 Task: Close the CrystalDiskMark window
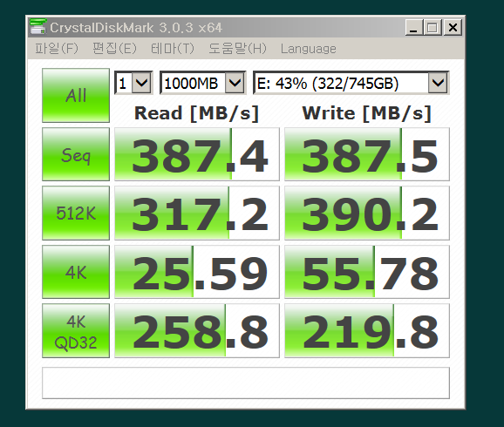pyautogui.click(x=453, y=27)
